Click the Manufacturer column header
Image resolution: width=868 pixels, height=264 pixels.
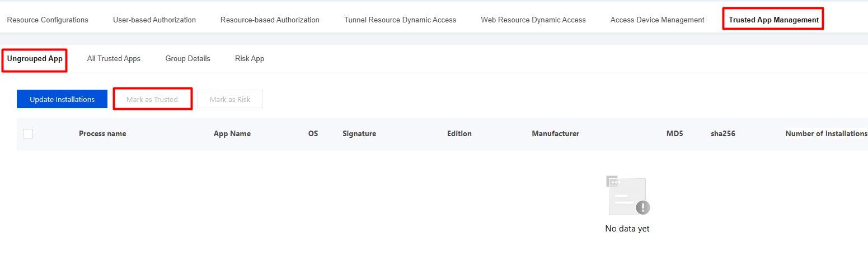(556, 133)
